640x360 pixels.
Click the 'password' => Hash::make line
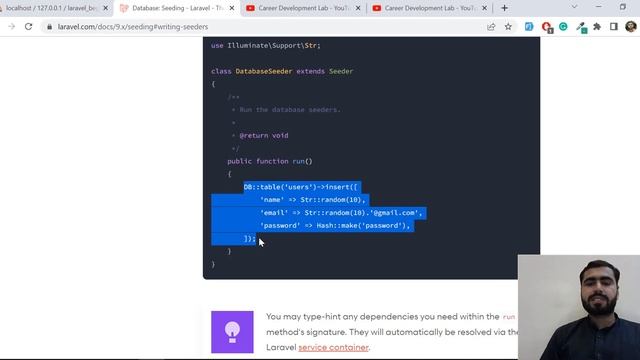[x=335, y=226]
